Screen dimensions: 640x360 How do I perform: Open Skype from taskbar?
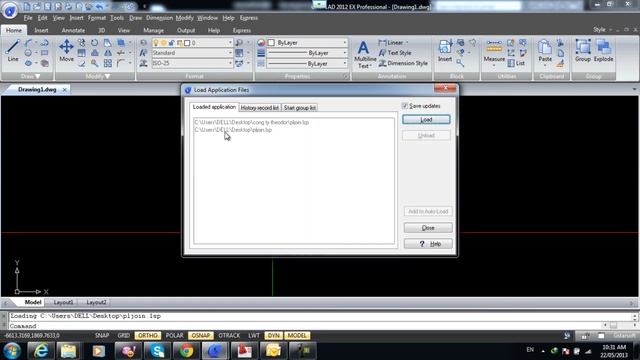click(x=157, y=351)
